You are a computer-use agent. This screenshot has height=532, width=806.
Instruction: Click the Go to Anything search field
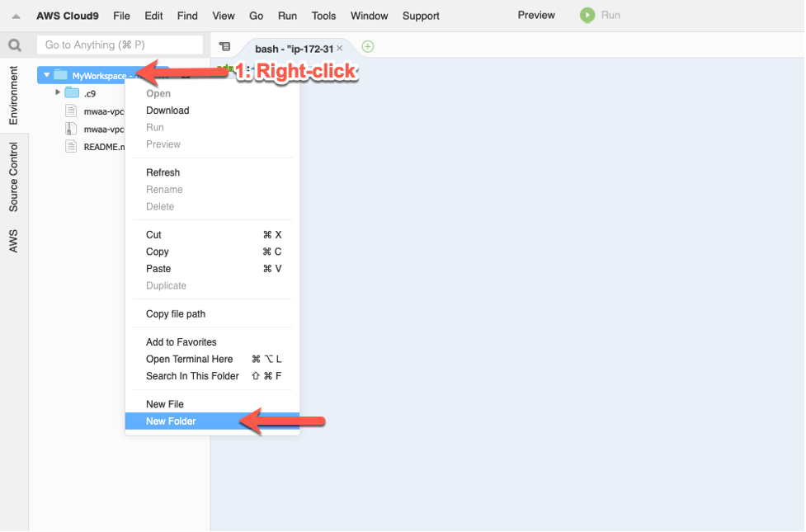[120, 45]
